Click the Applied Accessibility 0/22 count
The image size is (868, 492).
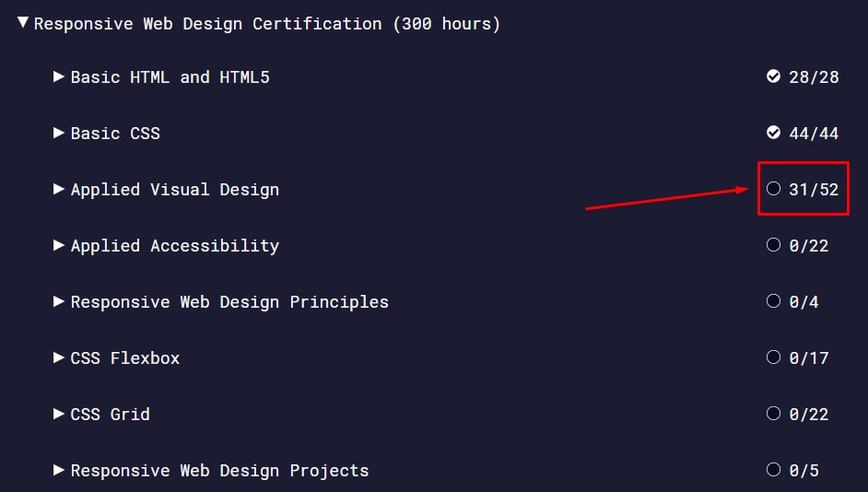809,246
